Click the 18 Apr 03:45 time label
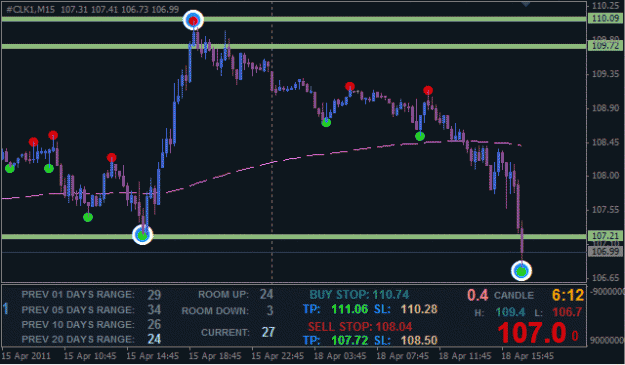The height and width of the screenshot is (365, 625). pyautogui.click(x=340, y=355)
